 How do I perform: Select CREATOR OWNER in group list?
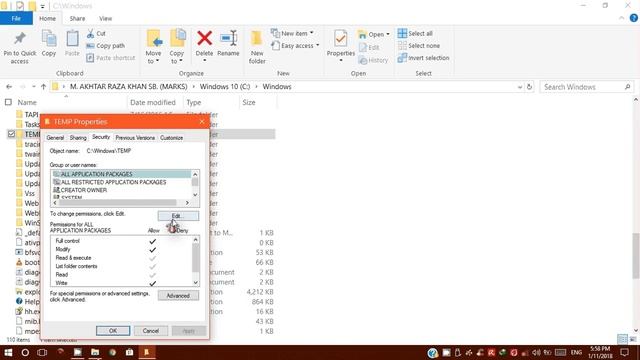(x=84, y=190)
